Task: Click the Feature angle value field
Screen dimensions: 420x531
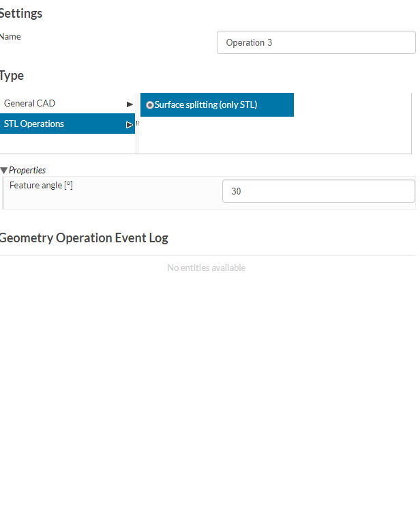Action: pyautogui.click(x=318, y=192)
